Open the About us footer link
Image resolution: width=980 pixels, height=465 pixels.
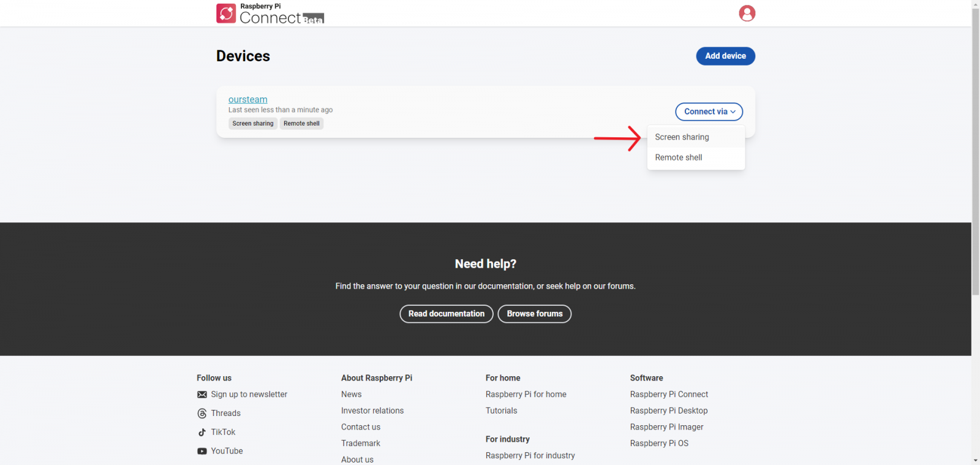click(x=357, y=459)
